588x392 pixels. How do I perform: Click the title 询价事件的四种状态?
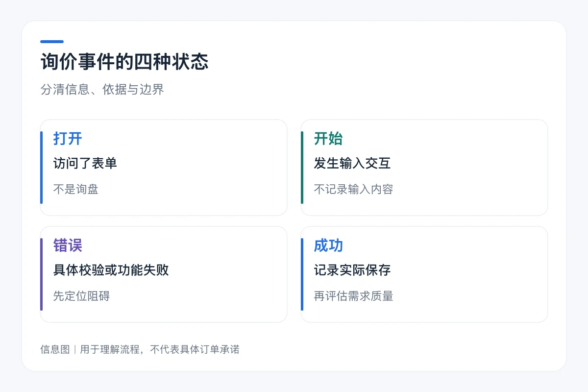[x=124, y=62]
